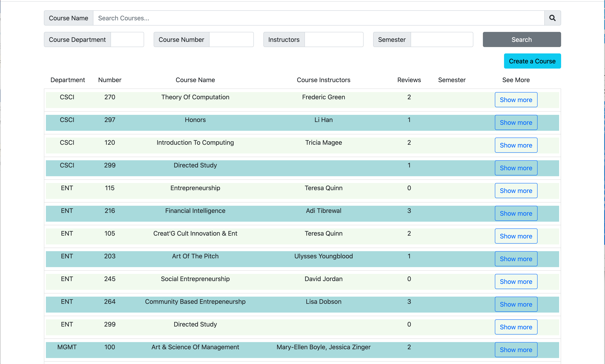Image resolution: width=605 pixels, height=364 pixels.
Task: Click the magnifying glass search icon
Action: click(x=552, y=18)
